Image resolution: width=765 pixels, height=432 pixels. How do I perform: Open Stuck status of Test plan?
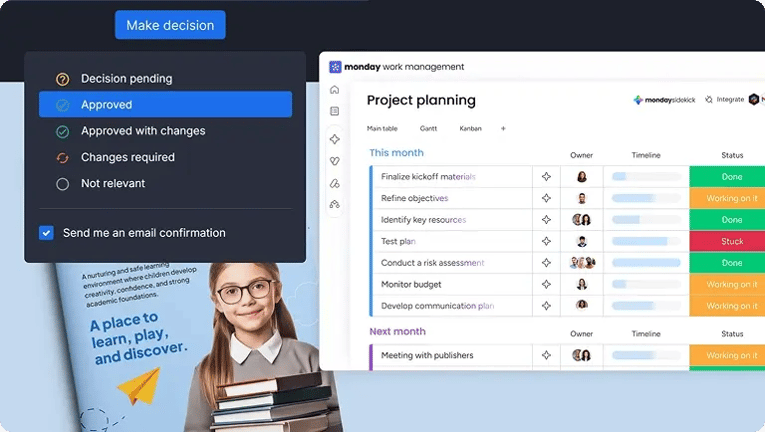(x=727, y=241)
